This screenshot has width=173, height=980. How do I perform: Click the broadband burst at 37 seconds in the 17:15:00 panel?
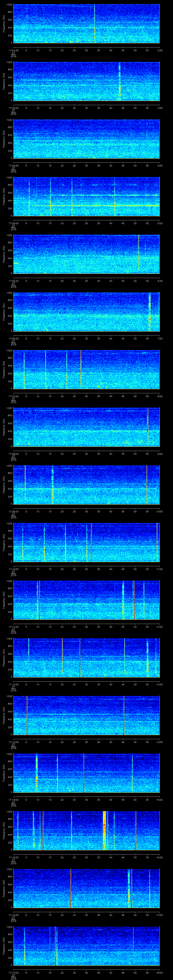tap(105, 831)
